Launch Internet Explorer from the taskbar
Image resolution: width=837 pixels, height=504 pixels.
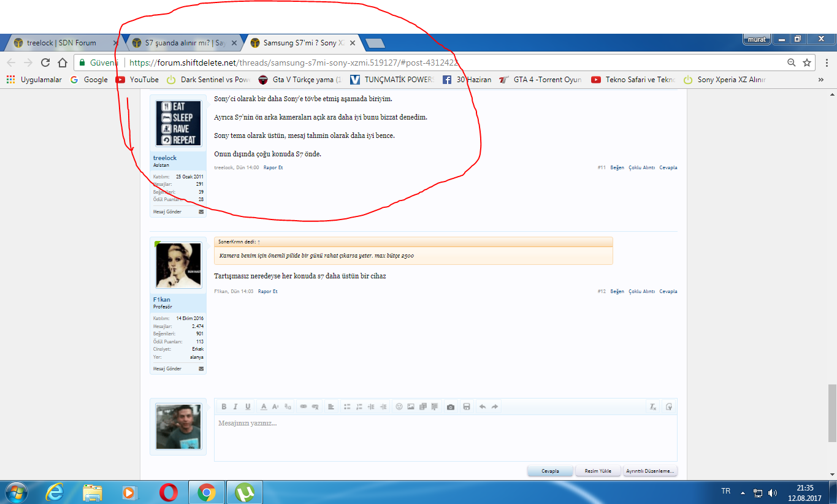55,492
